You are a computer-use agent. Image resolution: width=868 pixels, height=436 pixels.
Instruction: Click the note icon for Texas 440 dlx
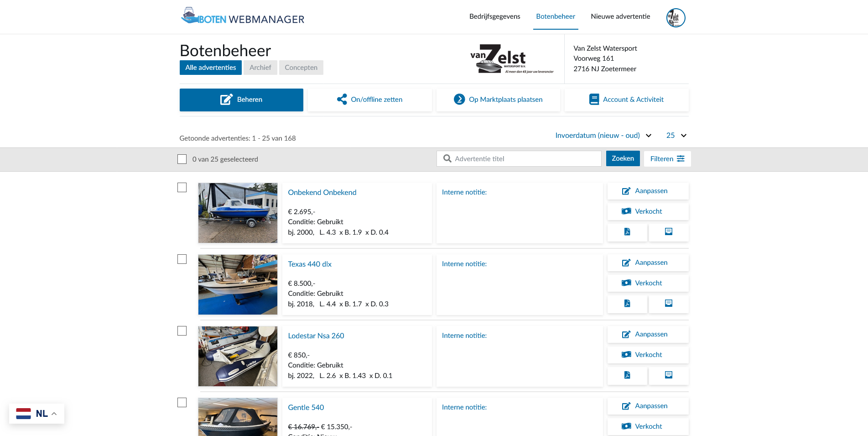point(668,304)
